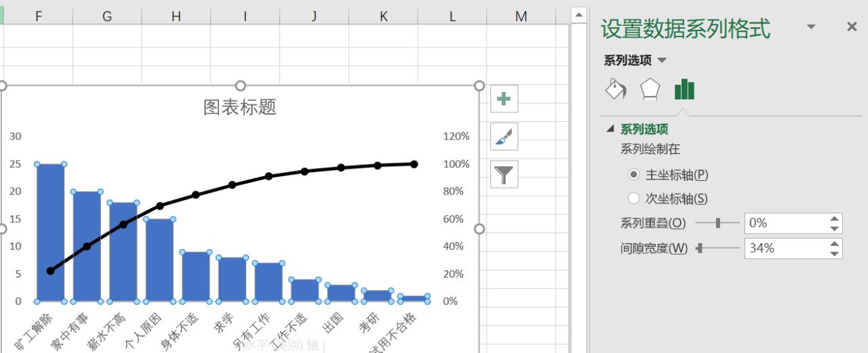Click the 120% secondary axis label
The image size is (868, 353).
point(456,136)
